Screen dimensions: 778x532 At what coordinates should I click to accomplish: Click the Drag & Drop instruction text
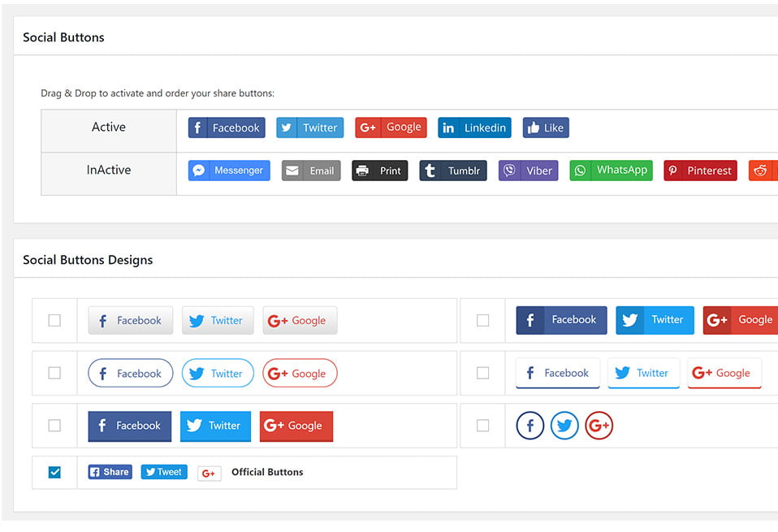pyautogui.click(x=158, y=93)
